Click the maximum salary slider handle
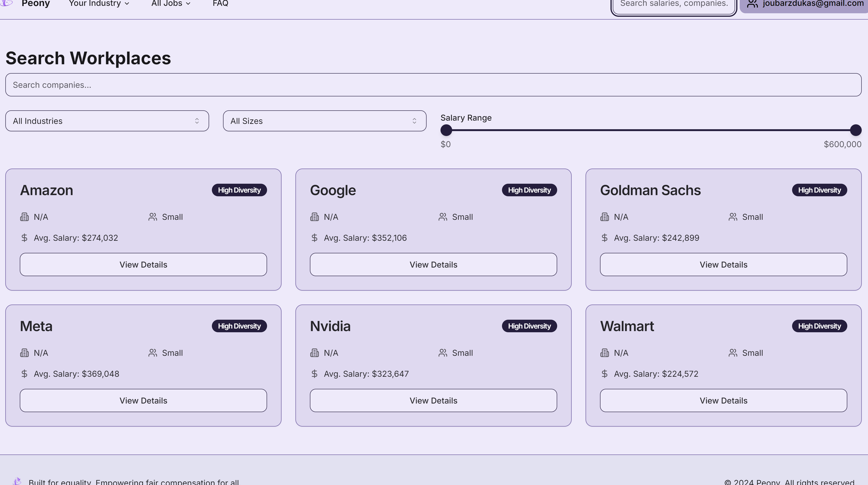The height and width of the screenshot is (485, 868). pyautogui.click(x=855, y=130)
